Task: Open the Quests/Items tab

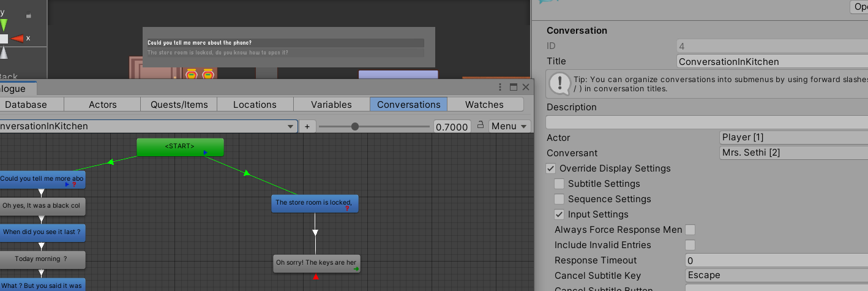Action: click(x=179, y=104)
